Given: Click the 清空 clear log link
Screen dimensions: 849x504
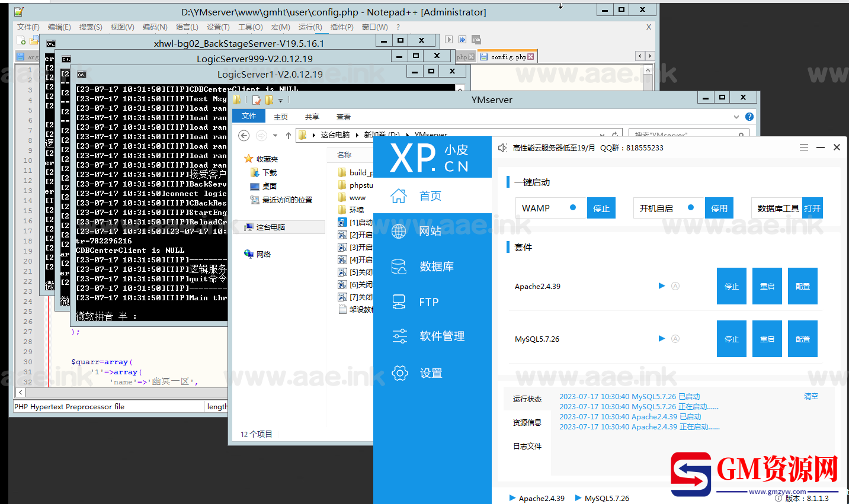Looking at the screenshot, I should (x=811, y=396).
